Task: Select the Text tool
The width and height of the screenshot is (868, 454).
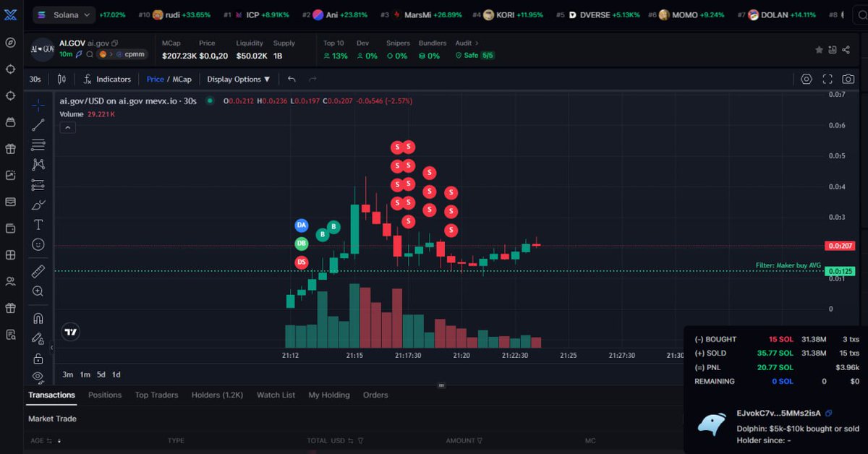Action: pos(38,225)
